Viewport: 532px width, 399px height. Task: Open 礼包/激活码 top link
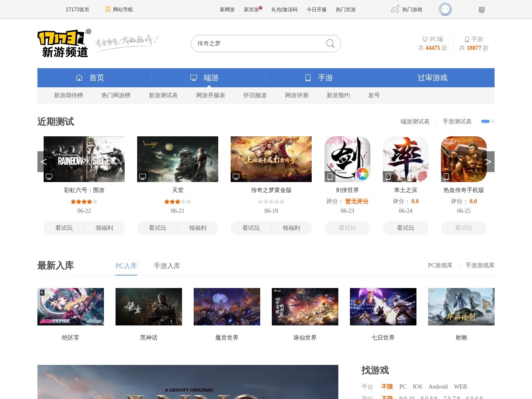click(x=284, y=9)
